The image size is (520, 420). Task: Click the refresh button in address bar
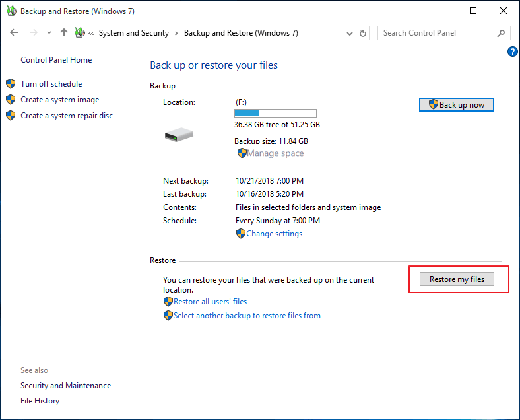point(363,33)
